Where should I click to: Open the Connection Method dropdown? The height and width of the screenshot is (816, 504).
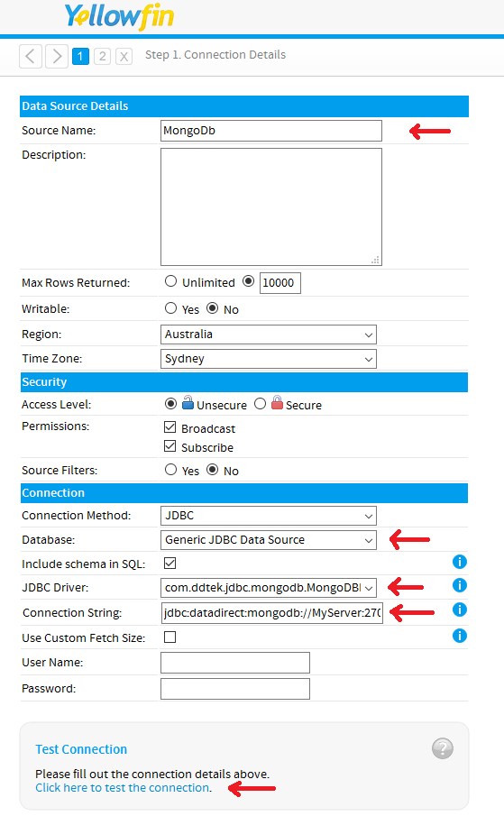click(269, 515)
